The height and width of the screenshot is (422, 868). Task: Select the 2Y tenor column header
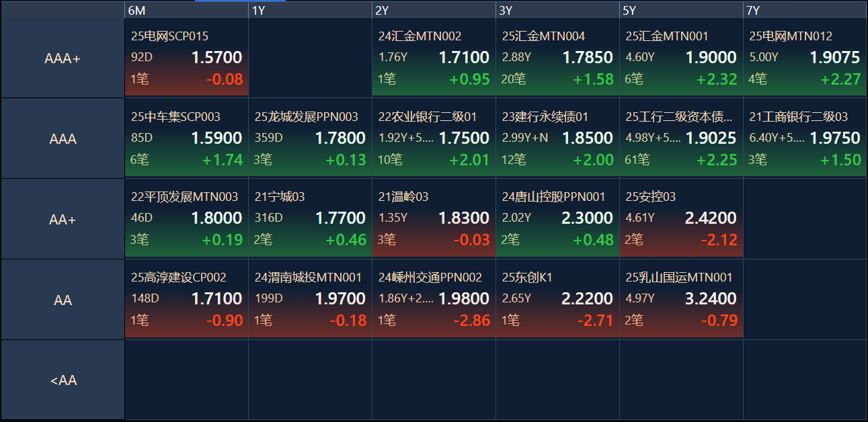coord(434,10)
